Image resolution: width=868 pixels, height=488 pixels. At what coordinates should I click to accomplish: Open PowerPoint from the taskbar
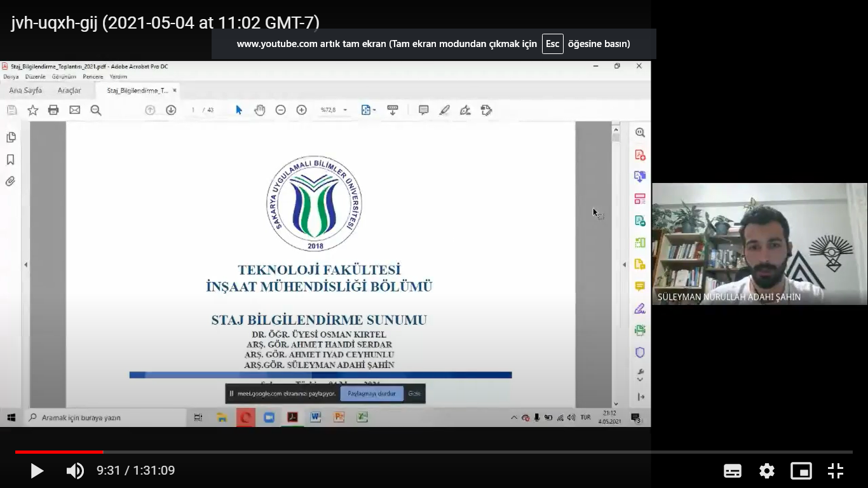tap(339, 417)
